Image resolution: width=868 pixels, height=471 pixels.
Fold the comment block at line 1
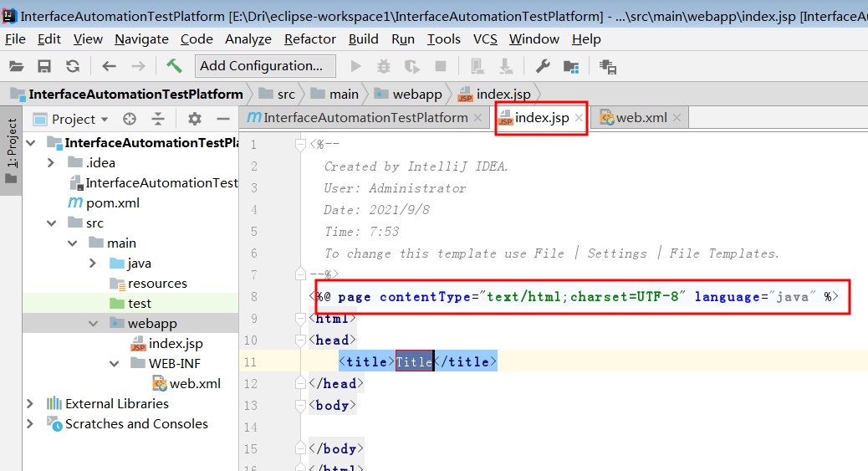300,145
